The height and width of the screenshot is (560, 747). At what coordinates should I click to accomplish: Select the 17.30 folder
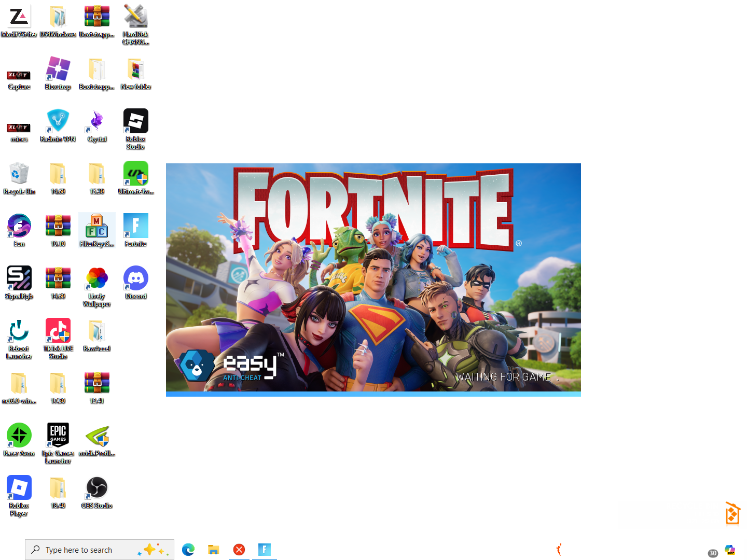pos(58,387)
